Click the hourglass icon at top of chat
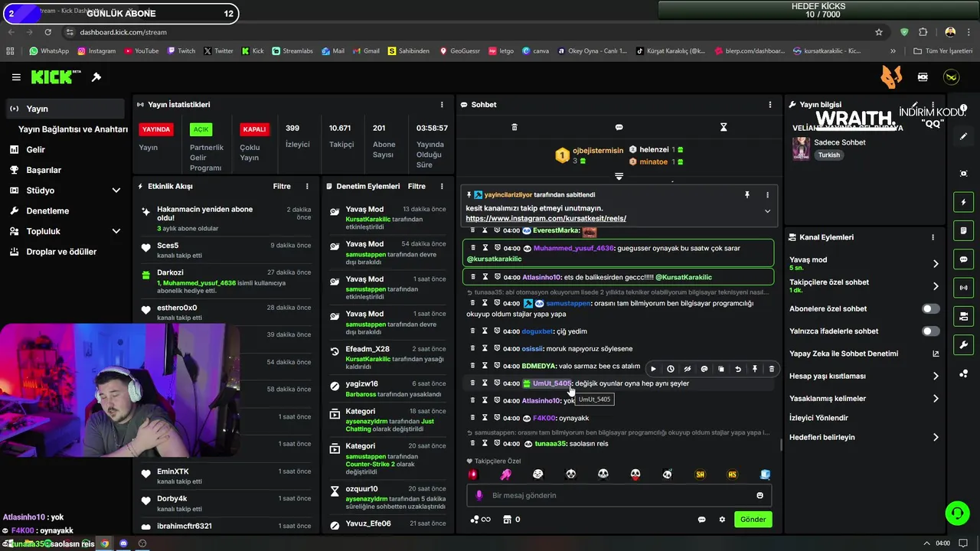The height and width of the screenshot is (551, 980). [x=724, y=127]
